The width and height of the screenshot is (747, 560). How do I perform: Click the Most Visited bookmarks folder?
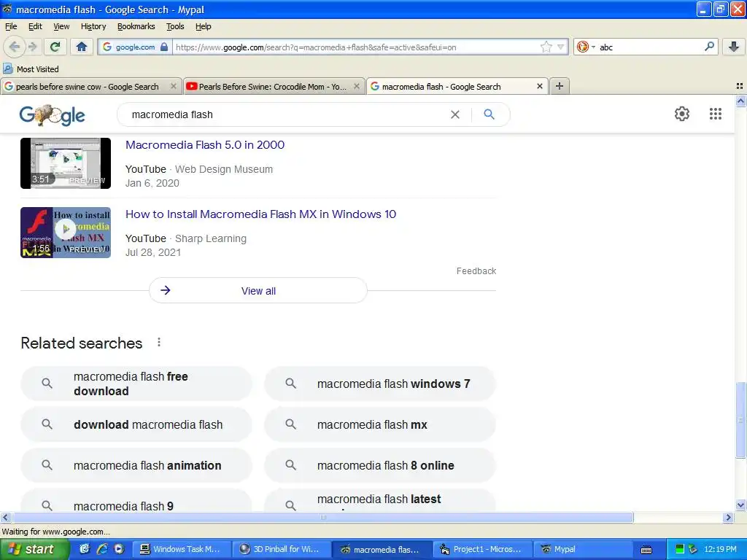(x=31, y=69)
